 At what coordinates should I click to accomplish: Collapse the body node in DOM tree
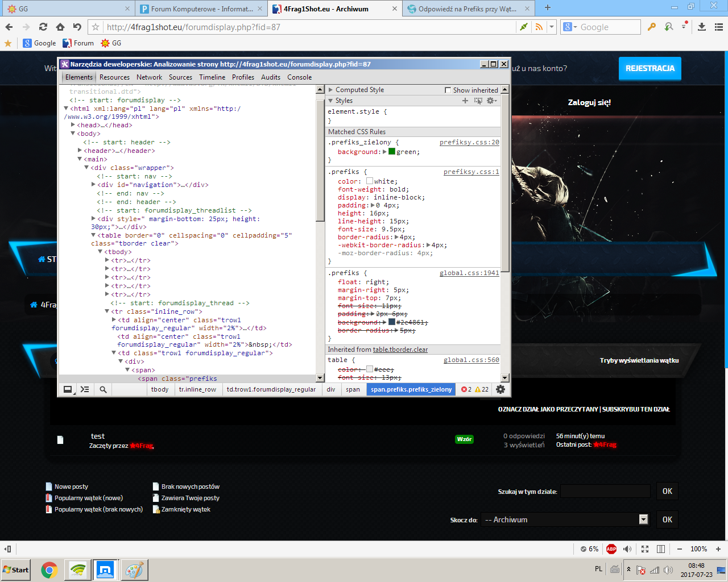point(73,134)
